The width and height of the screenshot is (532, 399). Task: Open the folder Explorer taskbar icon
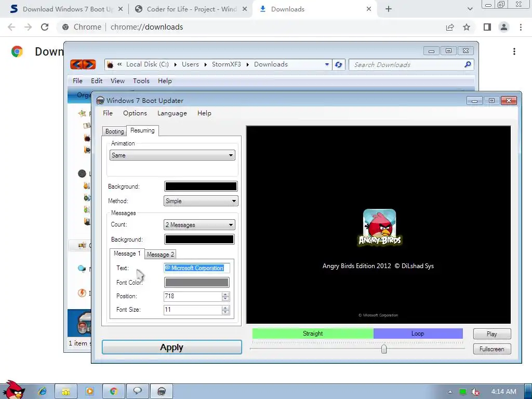tap(66, 392)
